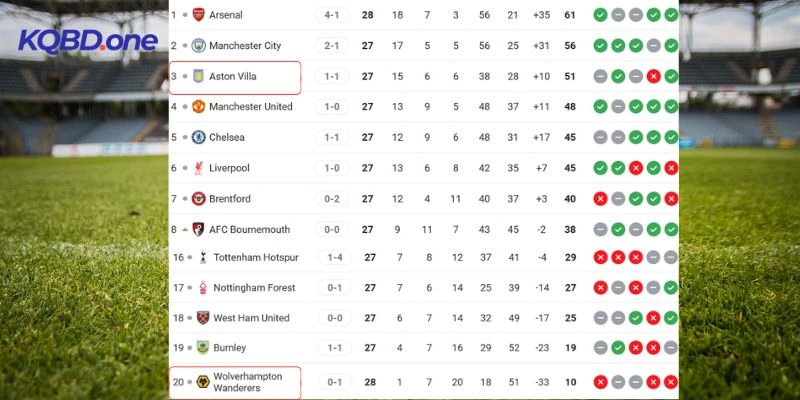The height and width of the screenshot is (400, 800).
Task: Open the West Ham United team link
Action: point(251,318)
